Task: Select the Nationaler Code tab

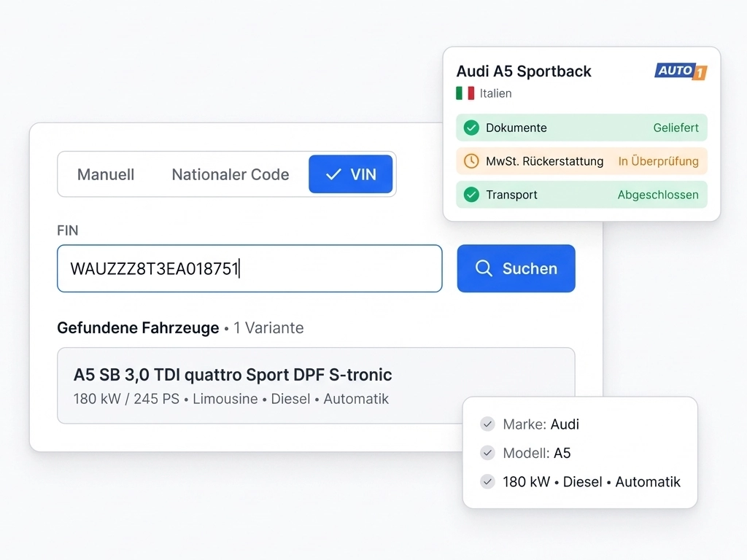Action: (231, 174)
